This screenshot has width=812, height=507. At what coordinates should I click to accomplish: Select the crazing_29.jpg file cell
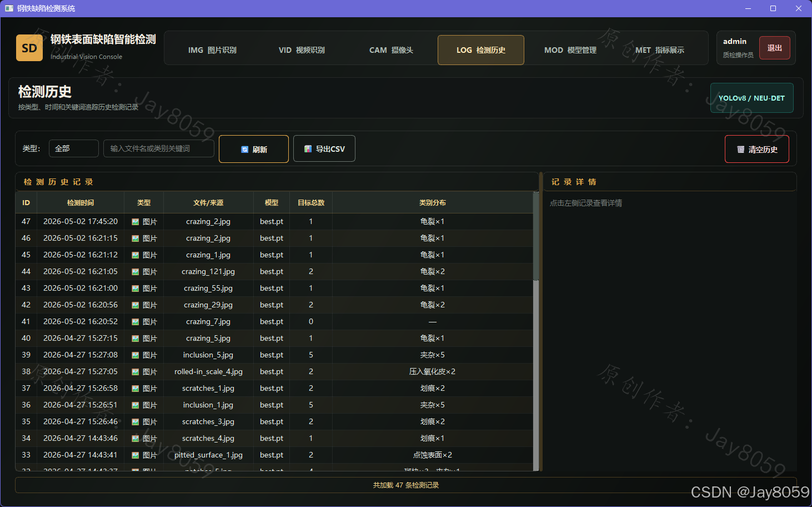[208, 305]
